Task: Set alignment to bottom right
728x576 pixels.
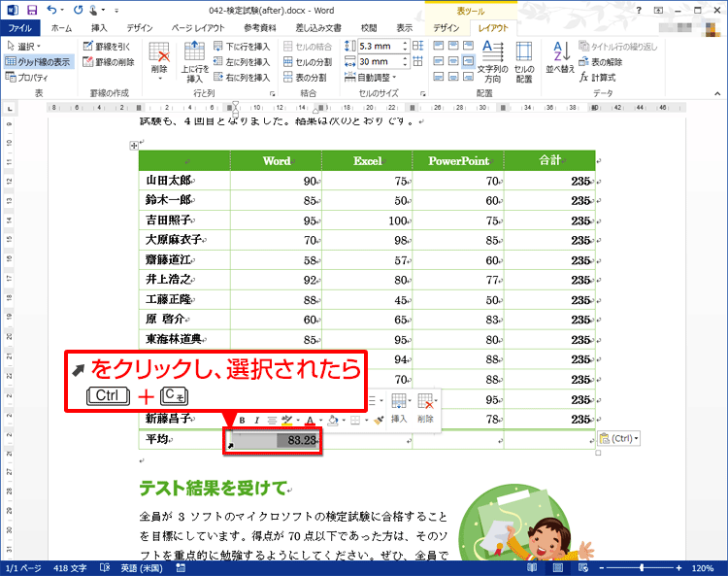Action: [469, 76]
